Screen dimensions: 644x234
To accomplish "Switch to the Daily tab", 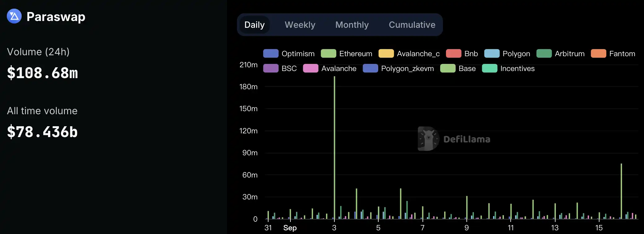I will [254, 25].
